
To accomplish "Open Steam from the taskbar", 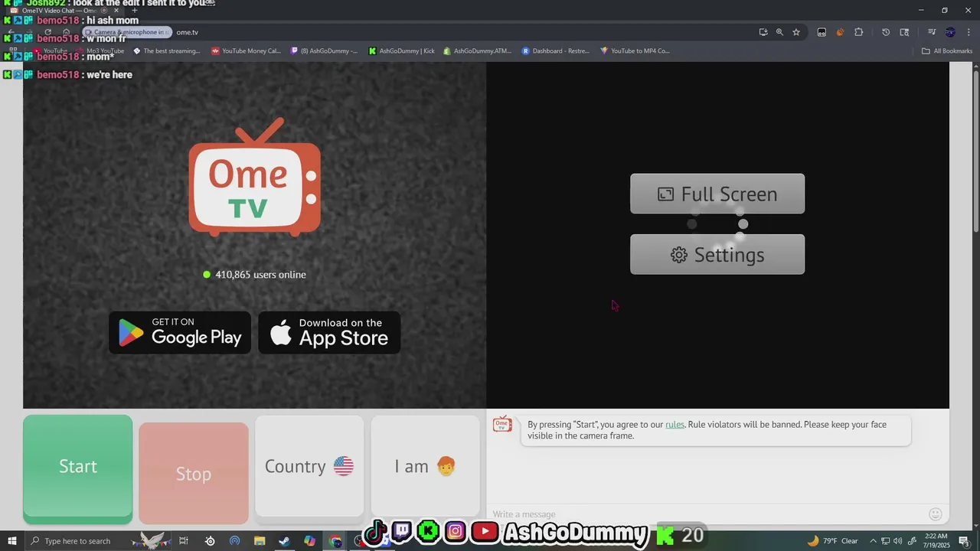I will pos(284,541).
